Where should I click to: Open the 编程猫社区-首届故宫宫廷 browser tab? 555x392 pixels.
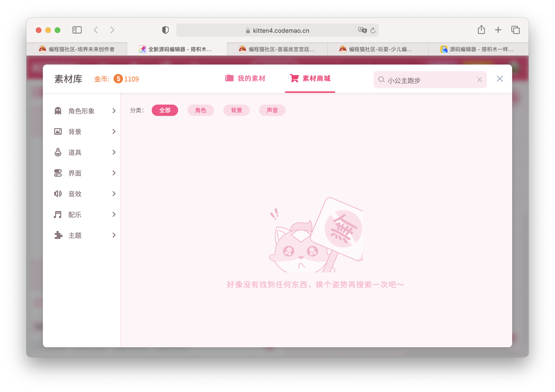pyautogui.click(x=277, y=49)
